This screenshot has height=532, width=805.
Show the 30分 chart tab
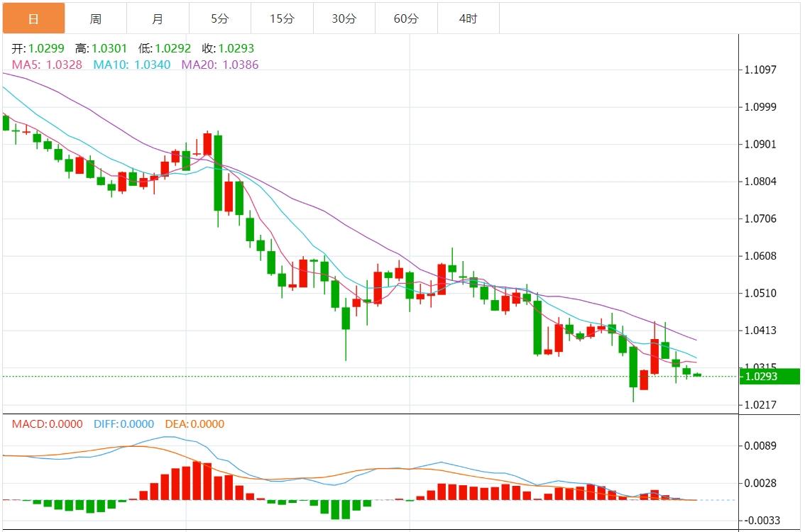click(x=344, y=18)
